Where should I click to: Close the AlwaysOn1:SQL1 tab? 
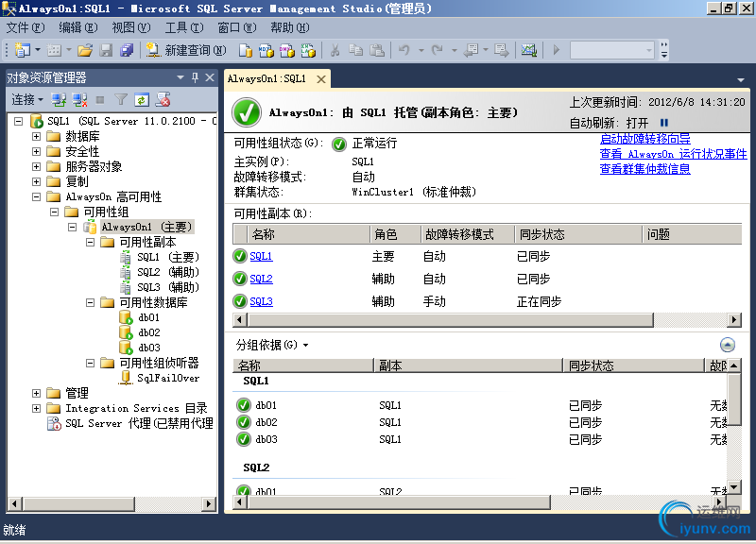tap(321, 79)
